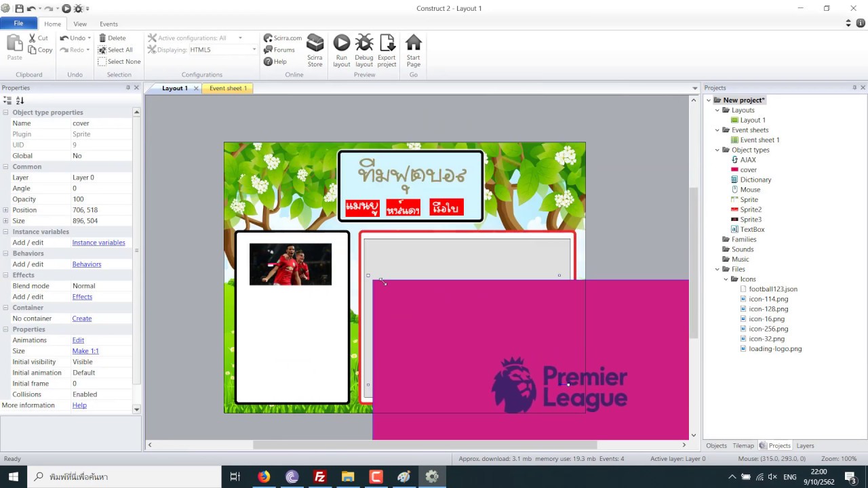This screenshot has width=868, height=488.
Task: Open the Layers panel tab
Action: [805, 445]
